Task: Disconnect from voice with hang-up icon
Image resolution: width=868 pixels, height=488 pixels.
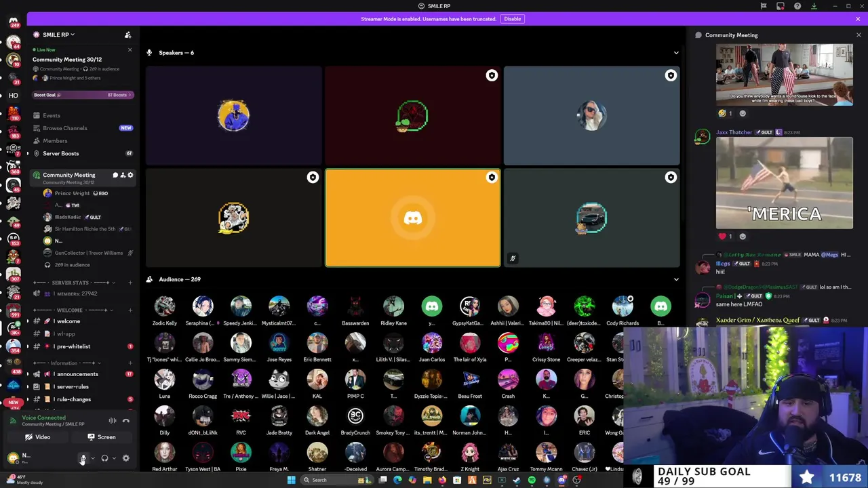Action: [x=126, y=421]
